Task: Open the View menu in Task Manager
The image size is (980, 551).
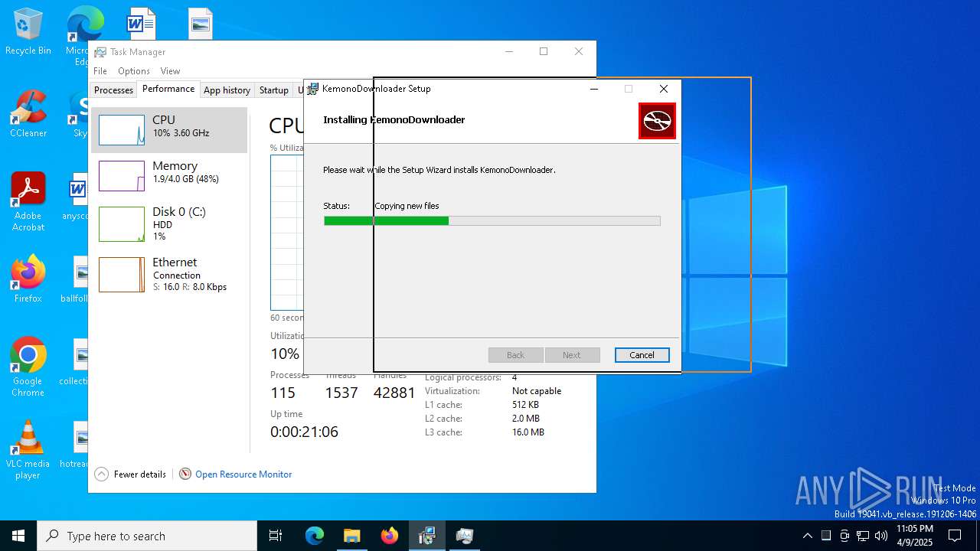Action: pyautogui.click(x=170, y=71)
